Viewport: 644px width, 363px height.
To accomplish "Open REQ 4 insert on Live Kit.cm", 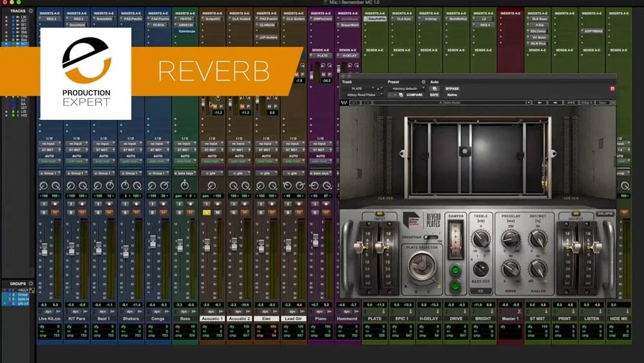I will click(50, 19).
